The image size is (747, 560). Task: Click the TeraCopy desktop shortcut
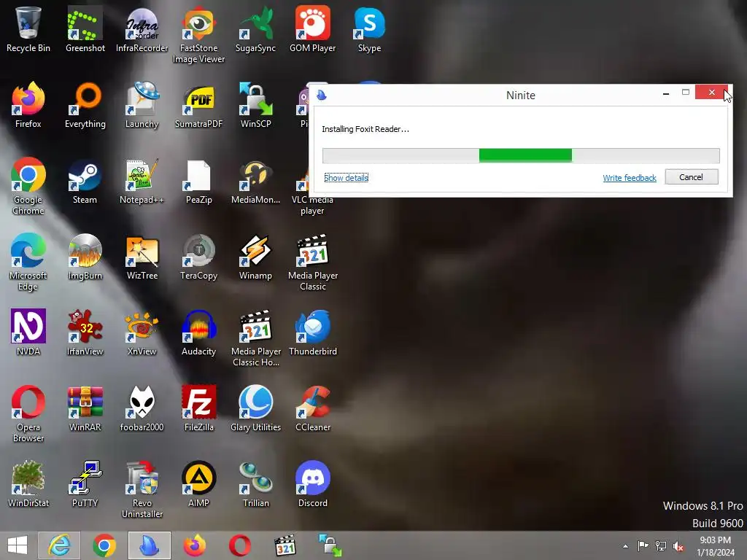[x=198, y=257]
